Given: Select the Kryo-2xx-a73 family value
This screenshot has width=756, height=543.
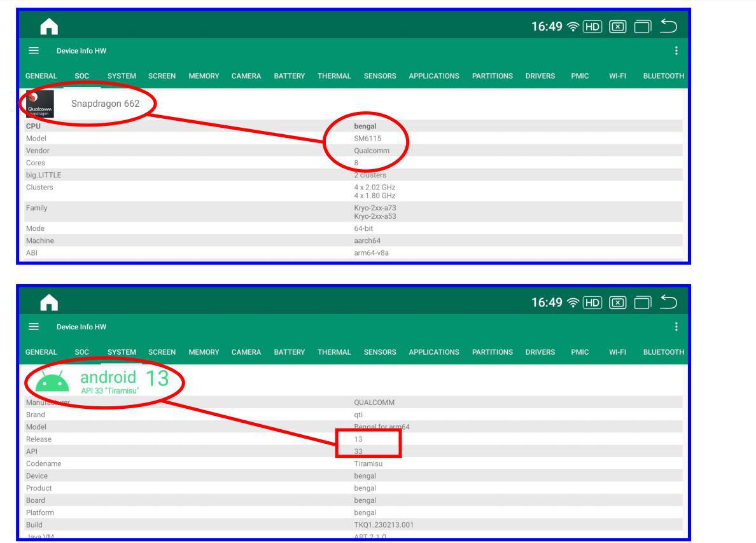Looking at the screenshot, I should click(x=375, y=208).
